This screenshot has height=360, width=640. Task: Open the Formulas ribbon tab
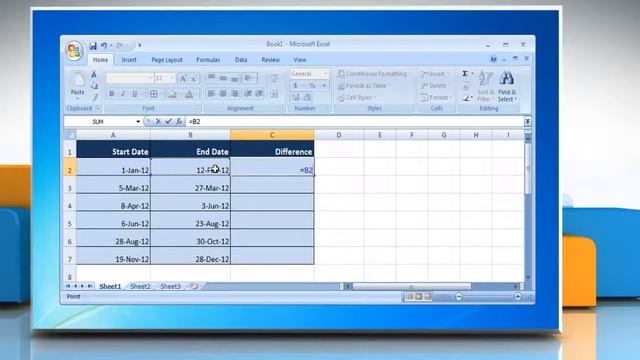coord(208,60)
